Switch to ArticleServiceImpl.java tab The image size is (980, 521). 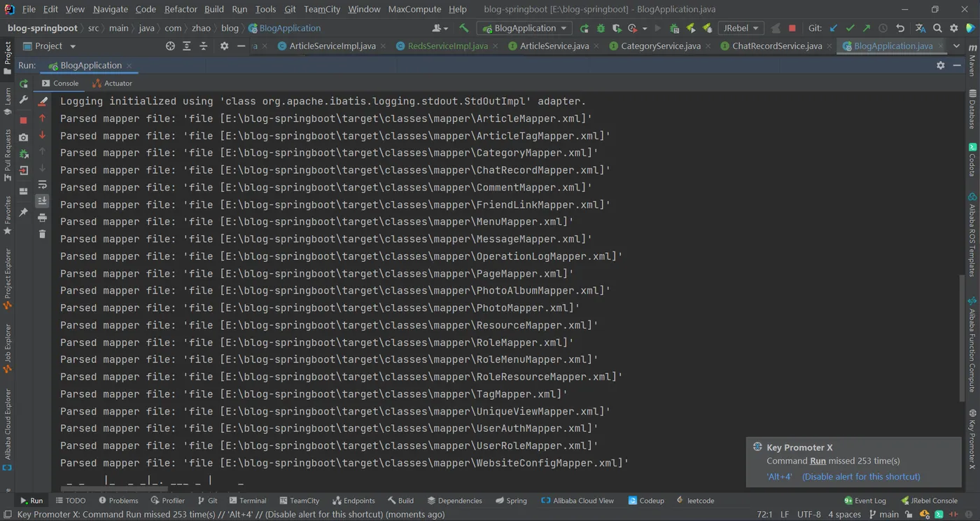(332, 46)
